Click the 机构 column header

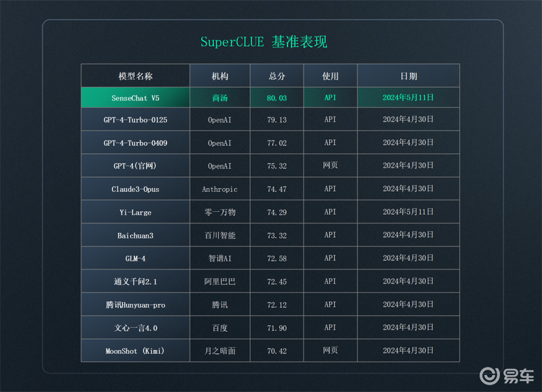pyautogui.click(x=220, y=76)
